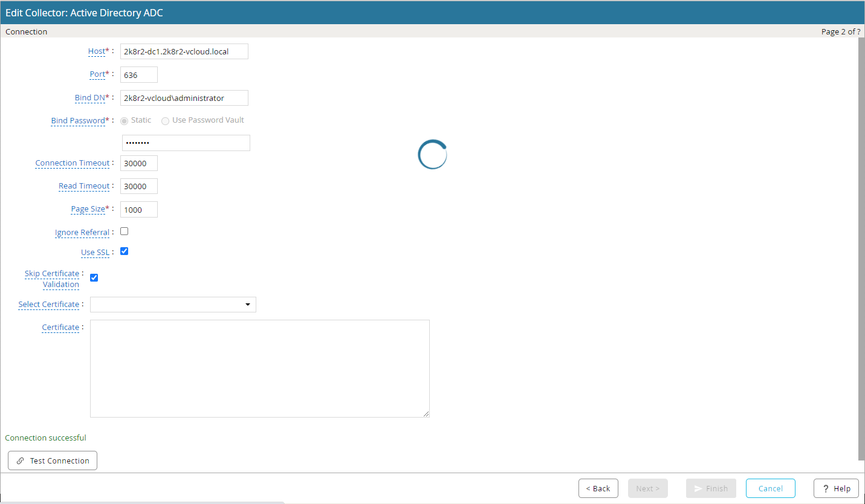Disable Skip Certificate Validation checkbox

point(94,278)
